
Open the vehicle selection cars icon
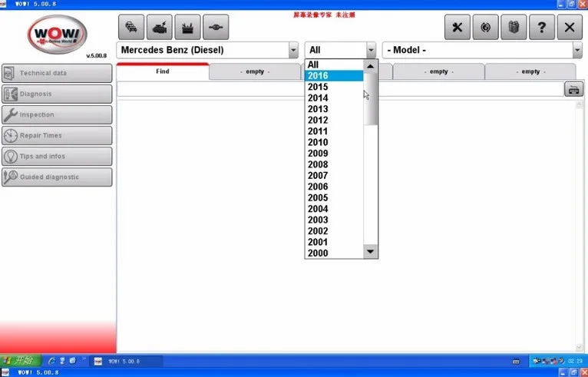131,28
